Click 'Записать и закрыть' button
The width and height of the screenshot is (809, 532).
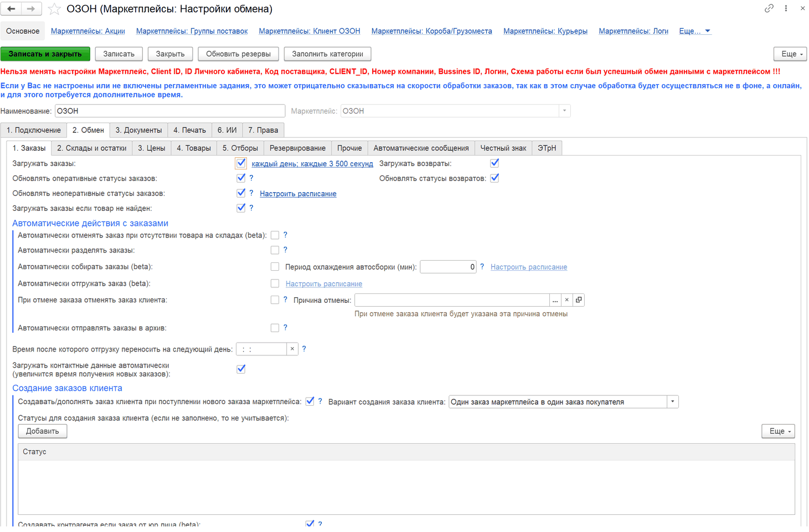pos(45,54)
